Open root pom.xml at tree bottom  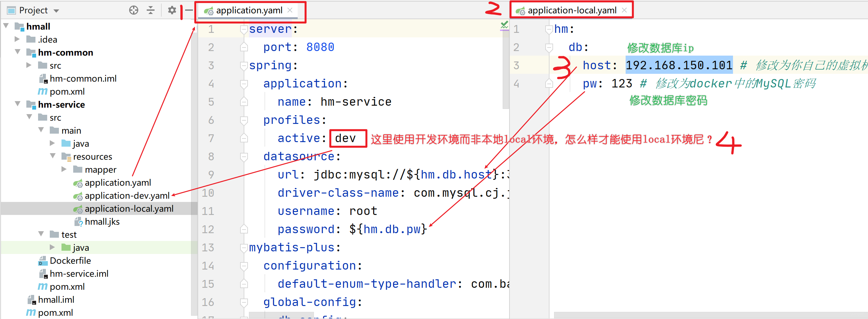coord(55,312)
